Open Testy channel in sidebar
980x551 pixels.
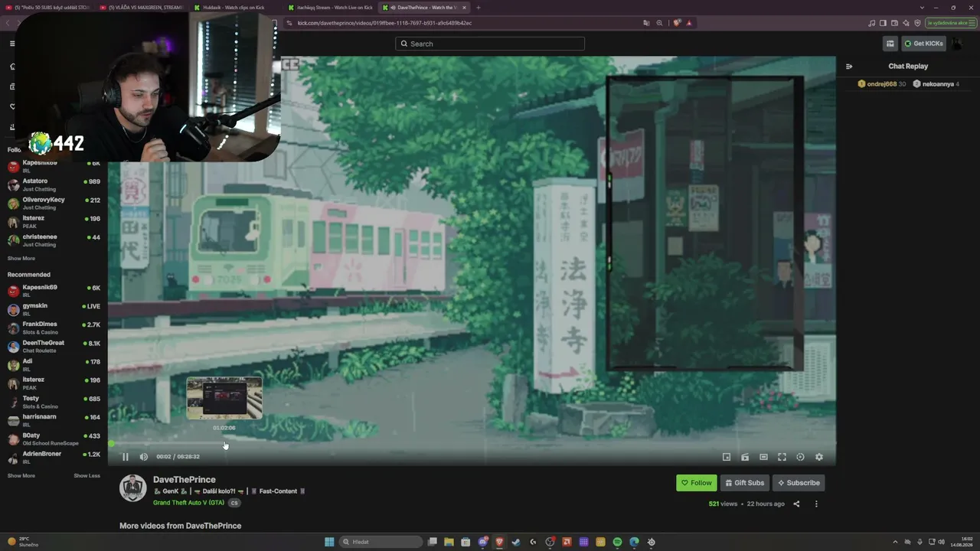click(54, 402)
